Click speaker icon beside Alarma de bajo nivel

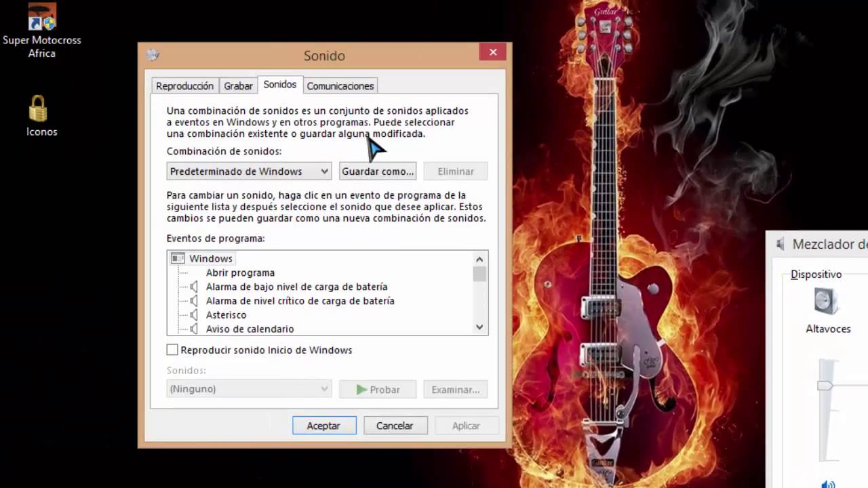tap(194, 287)
